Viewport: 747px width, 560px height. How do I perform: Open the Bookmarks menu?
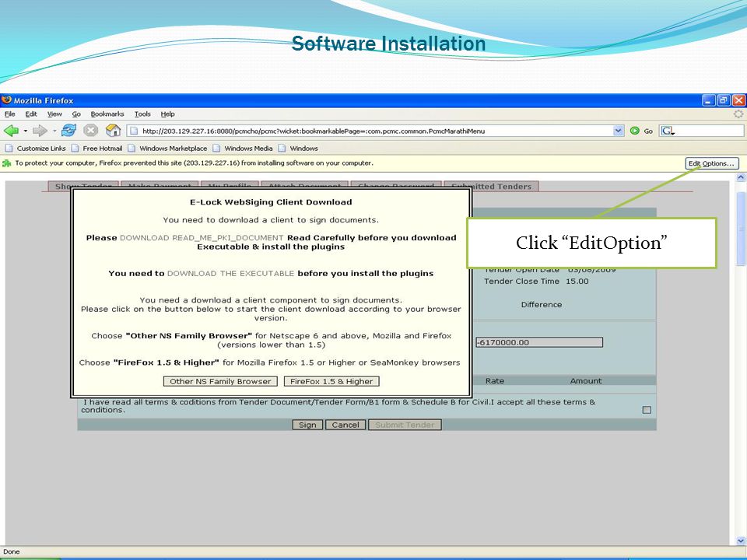coord(107,114)
